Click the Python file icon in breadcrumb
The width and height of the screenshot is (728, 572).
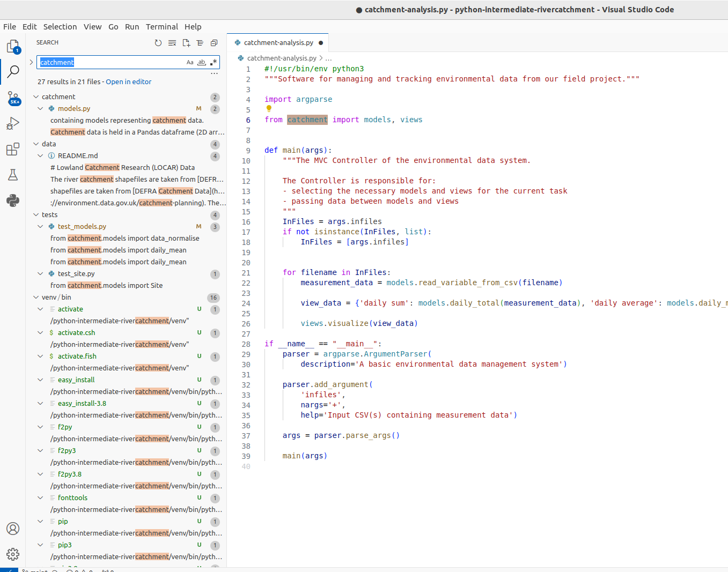(241, 58)
